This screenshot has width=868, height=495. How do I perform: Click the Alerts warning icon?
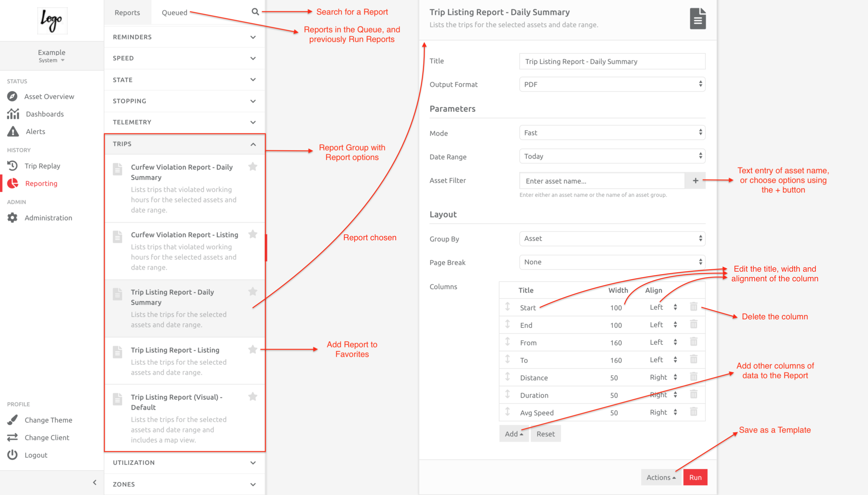click(13, 132)
